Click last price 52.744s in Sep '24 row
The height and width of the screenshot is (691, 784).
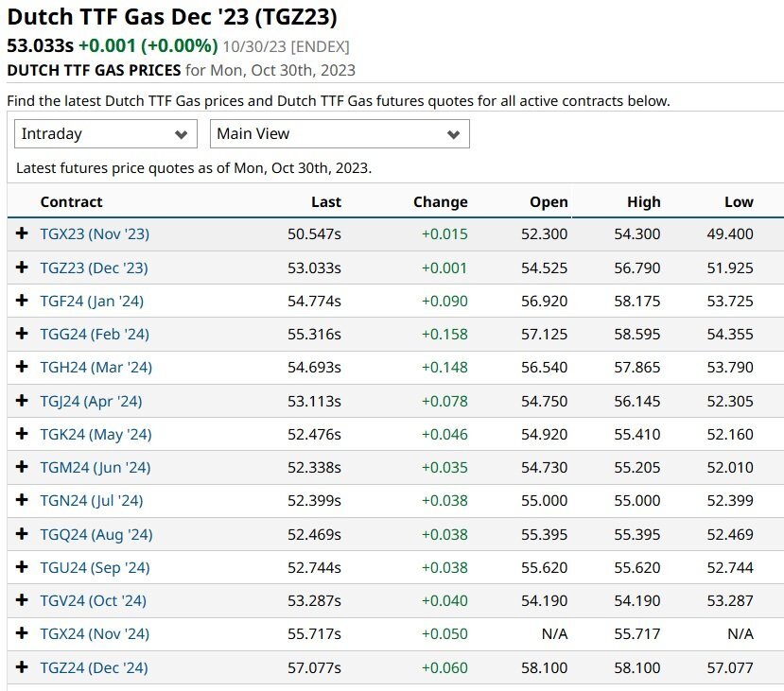click(x=314, y=568)
